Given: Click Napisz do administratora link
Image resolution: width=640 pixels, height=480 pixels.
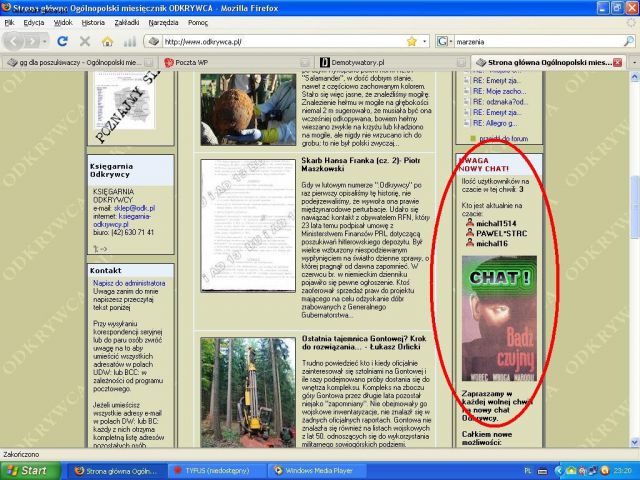Looking at the screenshot, I should 129,283.
